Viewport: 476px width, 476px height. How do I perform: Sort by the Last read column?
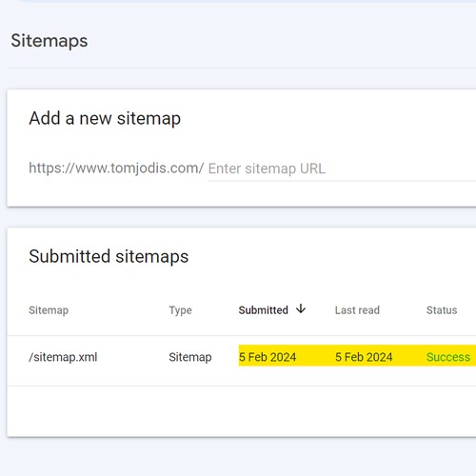[357, 310]
